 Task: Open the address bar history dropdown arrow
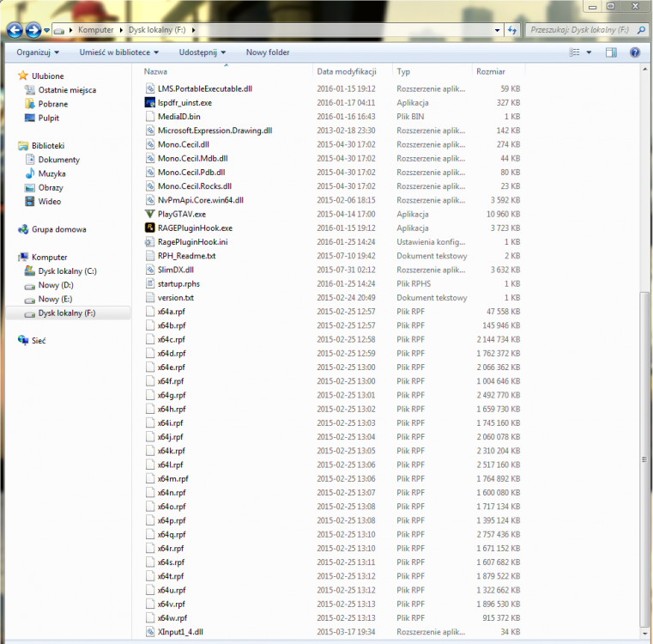[497, 30]
